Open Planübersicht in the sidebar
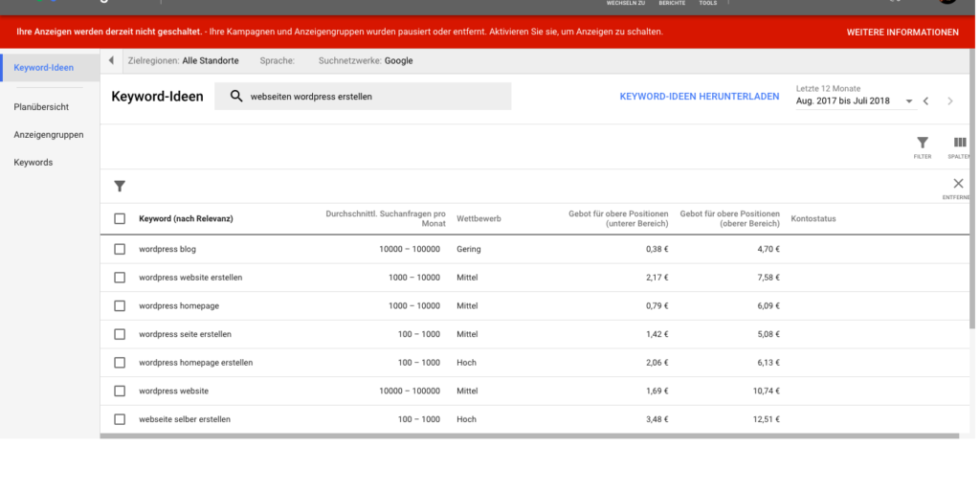Viewport: 980px width, 492px height. click(41, 107)
